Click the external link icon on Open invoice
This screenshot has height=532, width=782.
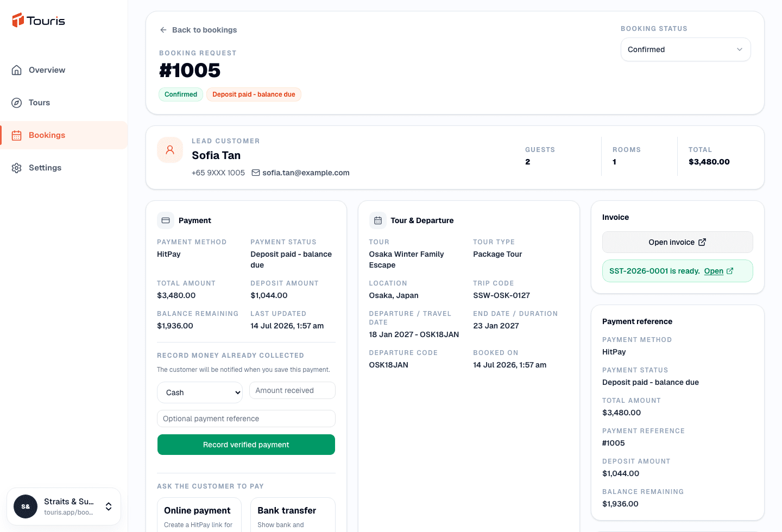point(702,242)
